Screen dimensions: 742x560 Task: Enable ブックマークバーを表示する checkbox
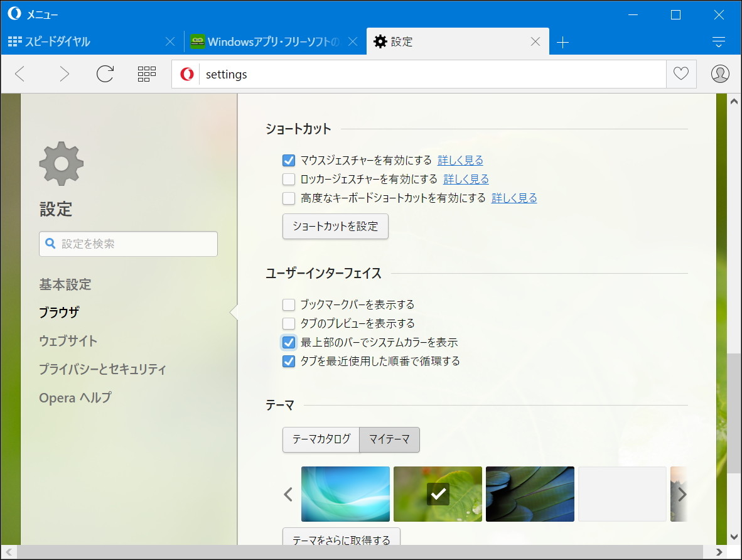tap(288, 304)
